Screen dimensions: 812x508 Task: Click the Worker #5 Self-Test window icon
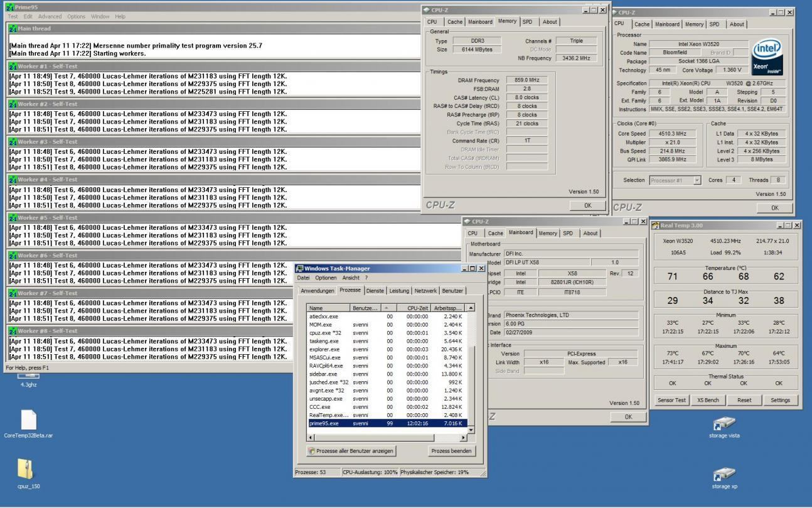pyautogui.click(x=13, y=217)
